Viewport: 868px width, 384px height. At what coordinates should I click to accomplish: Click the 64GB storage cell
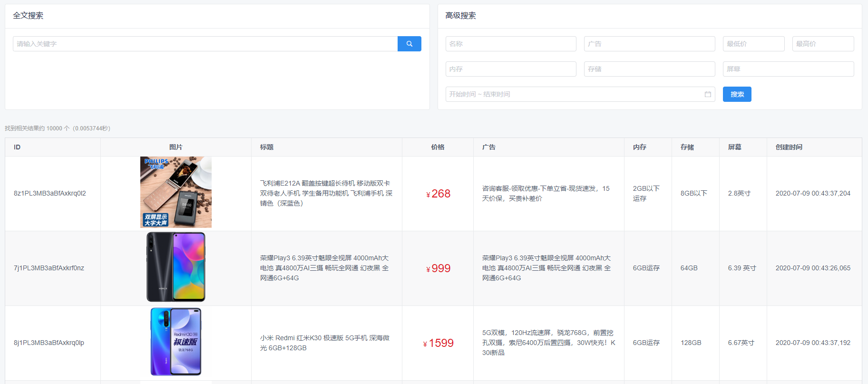coord(689,268)
